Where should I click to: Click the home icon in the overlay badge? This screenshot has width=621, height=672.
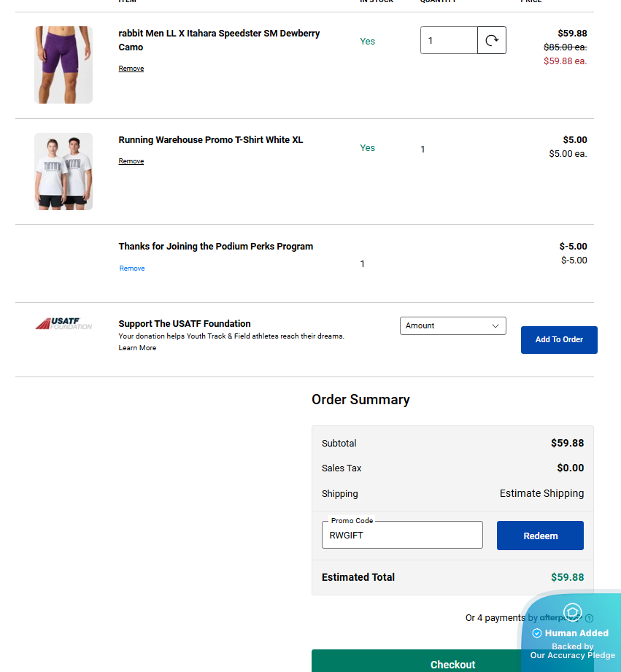click(572, 611)
